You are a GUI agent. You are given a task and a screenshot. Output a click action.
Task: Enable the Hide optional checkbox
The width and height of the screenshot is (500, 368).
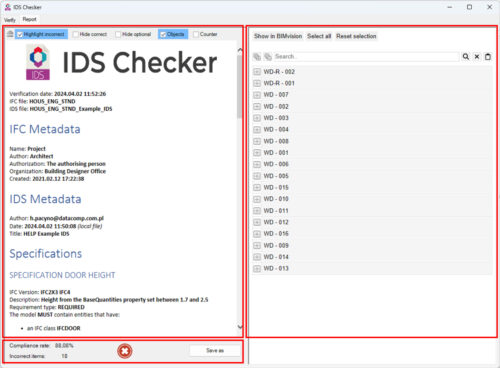click(x=118, y=34)
